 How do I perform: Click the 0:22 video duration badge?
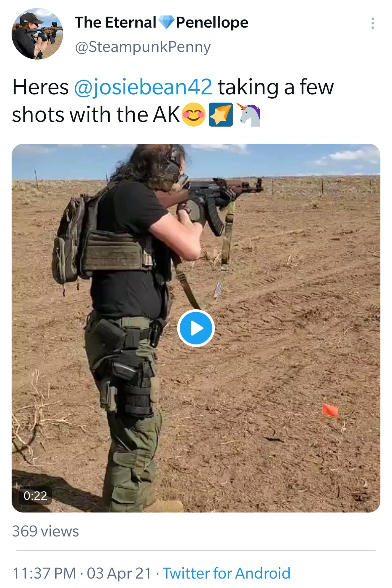(x=35, y=495)
